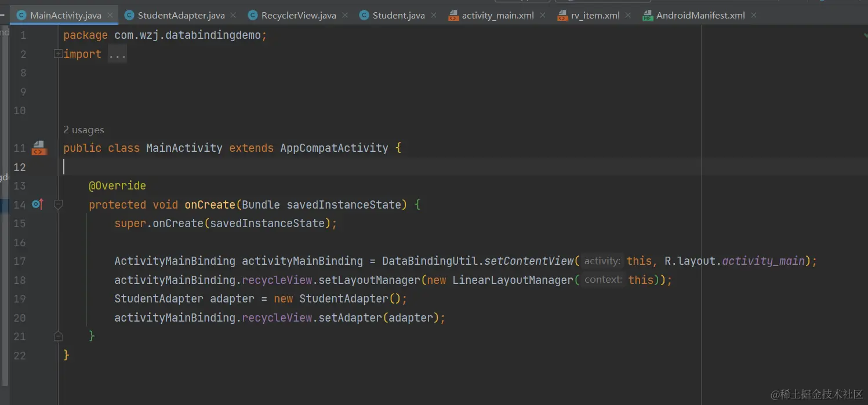Click the override method gutter icon
Screen dimensions: 868x405
coord(38,204)
